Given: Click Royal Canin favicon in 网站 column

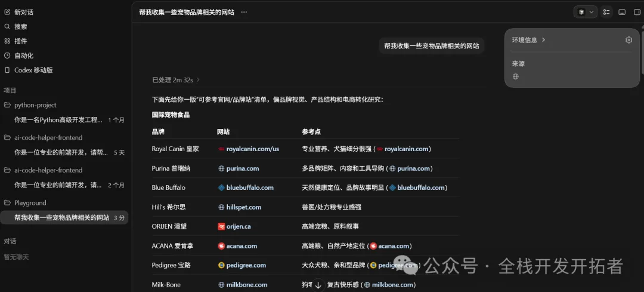Looking at the screenshot, I should [221, 149].
